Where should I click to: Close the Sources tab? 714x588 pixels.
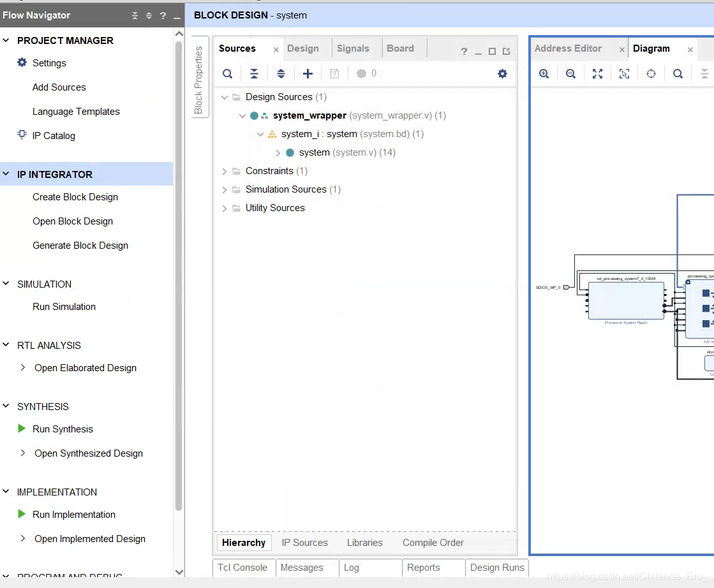click(276, 50)
